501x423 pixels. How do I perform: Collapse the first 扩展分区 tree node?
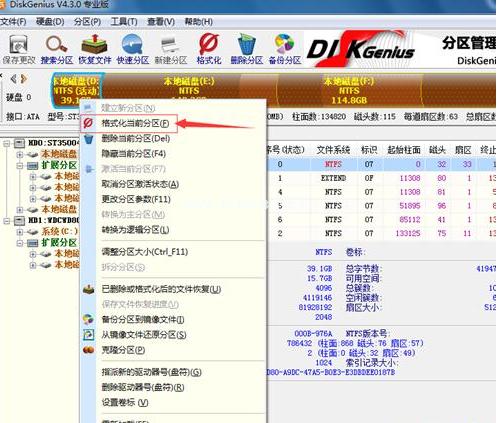[x=20, y=165]
